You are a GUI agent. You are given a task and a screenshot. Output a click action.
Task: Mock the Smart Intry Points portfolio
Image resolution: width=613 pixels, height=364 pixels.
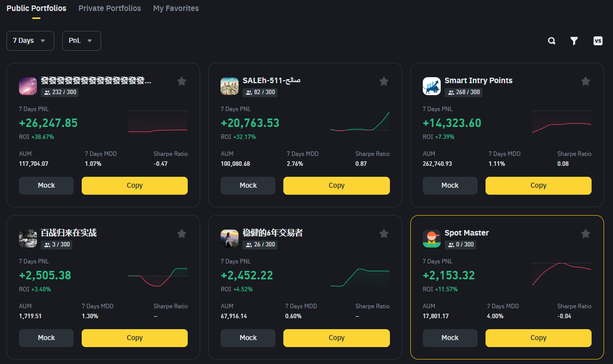[x=450, y=185]
